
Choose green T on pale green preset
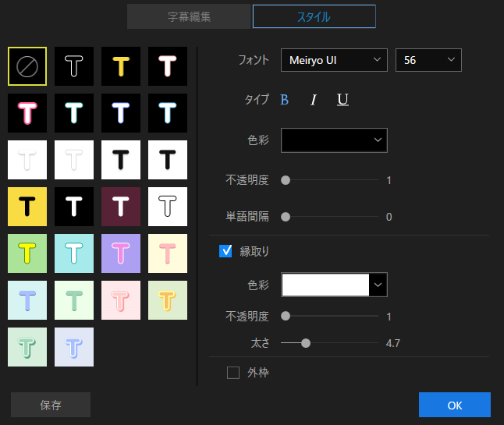(x=74, y=300)
